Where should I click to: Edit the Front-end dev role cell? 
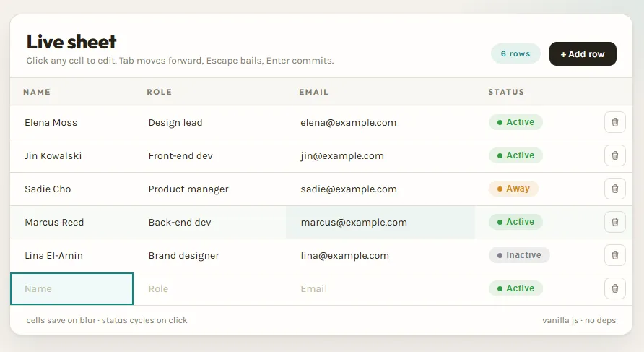pos(210,156)
